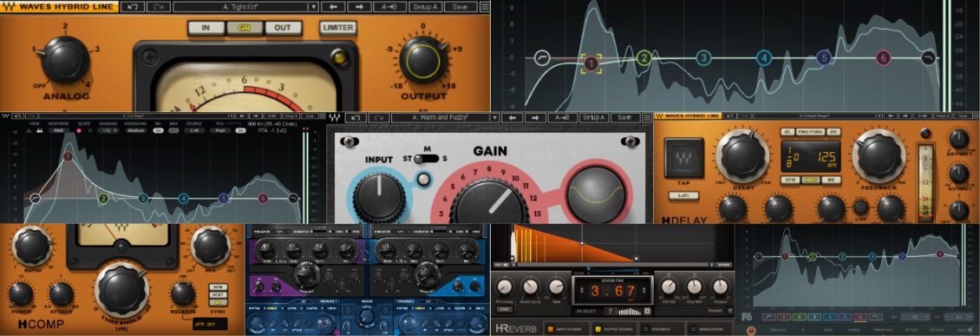980x336 pixels.
Task: Go to the previous preset in the Warm and Fuzzy toolbar
Action: 512,117
